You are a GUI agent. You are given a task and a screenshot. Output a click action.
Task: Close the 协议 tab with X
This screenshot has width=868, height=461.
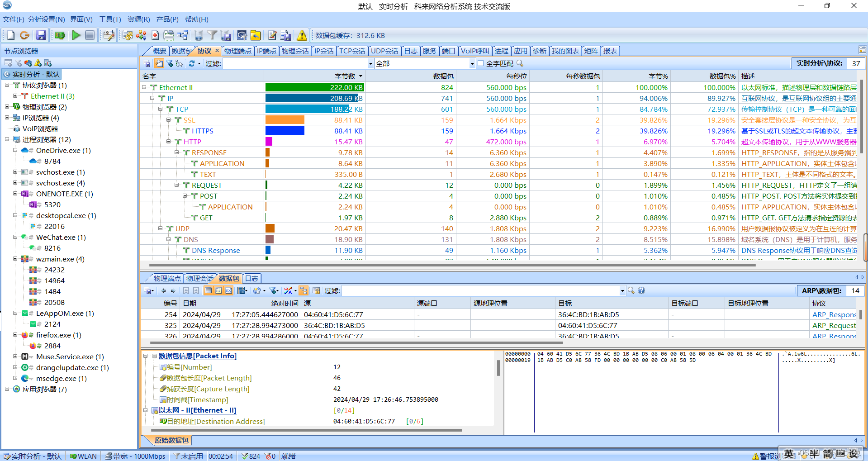(x=217, y=51)
